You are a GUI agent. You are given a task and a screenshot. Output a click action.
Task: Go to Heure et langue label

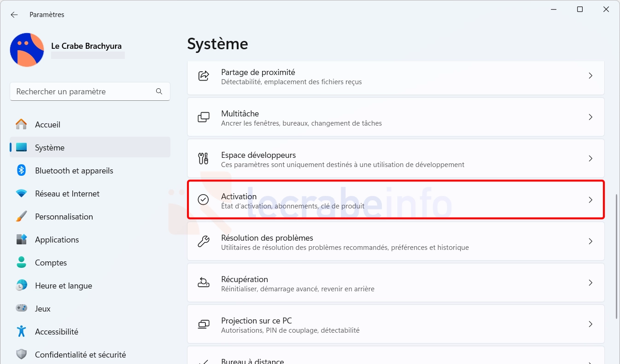coord(64,286)
